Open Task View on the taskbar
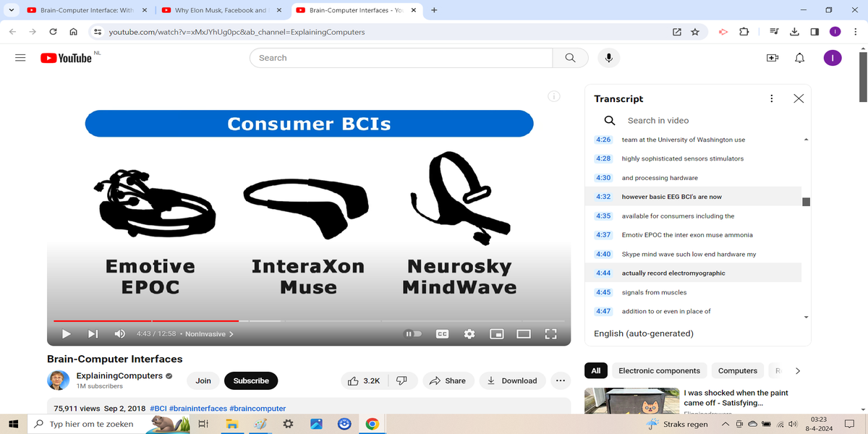The height and width of the screenshot is (434, 868). pos(204,424)
